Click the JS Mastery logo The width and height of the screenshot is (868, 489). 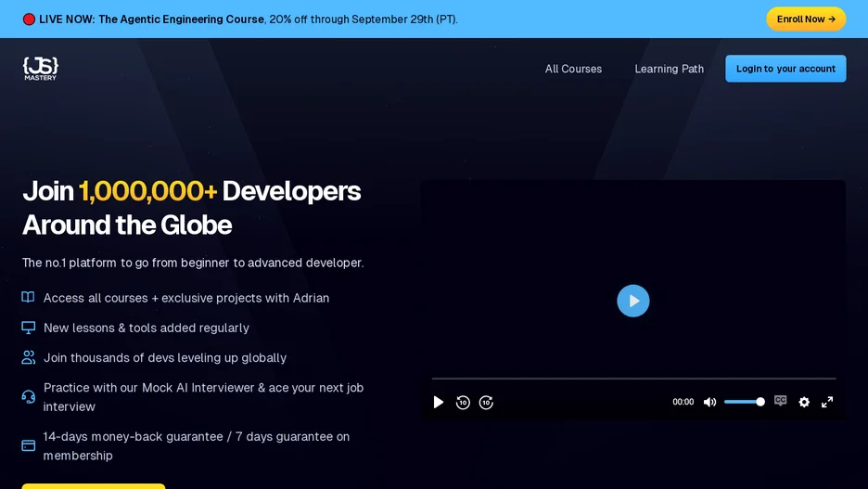41,69
